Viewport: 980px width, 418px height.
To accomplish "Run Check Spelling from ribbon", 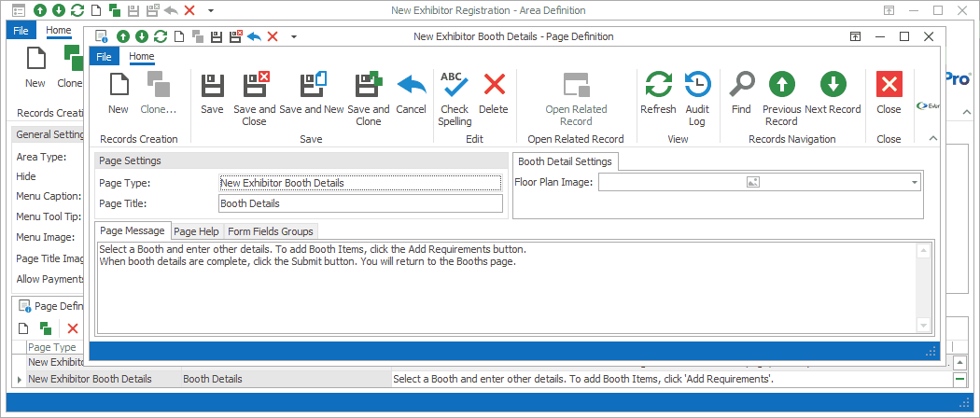I will 455,99.
